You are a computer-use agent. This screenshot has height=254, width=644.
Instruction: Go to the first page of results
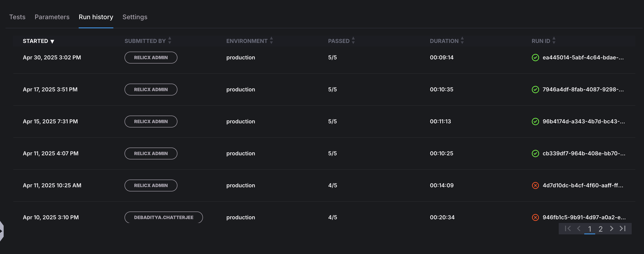tap(568, 228)
